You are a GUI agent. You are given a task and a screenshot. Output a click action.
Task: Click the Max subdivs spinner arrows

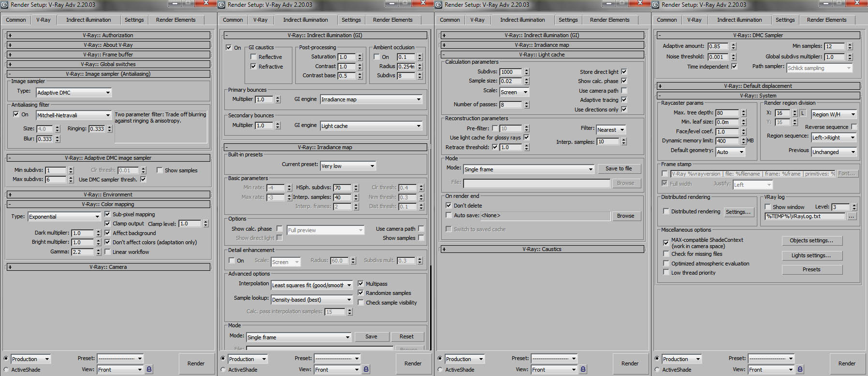pos(71,180)
